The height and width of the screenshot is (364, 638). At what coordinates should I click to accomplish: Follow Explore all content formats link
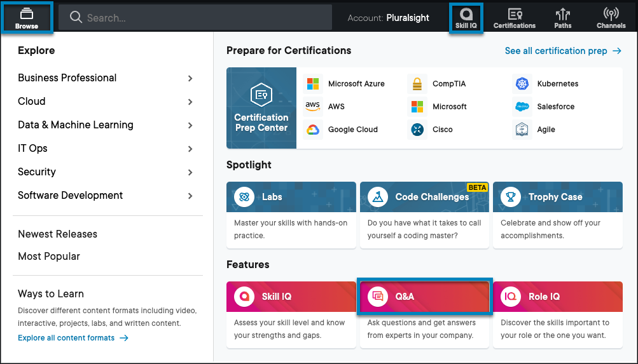66,338
